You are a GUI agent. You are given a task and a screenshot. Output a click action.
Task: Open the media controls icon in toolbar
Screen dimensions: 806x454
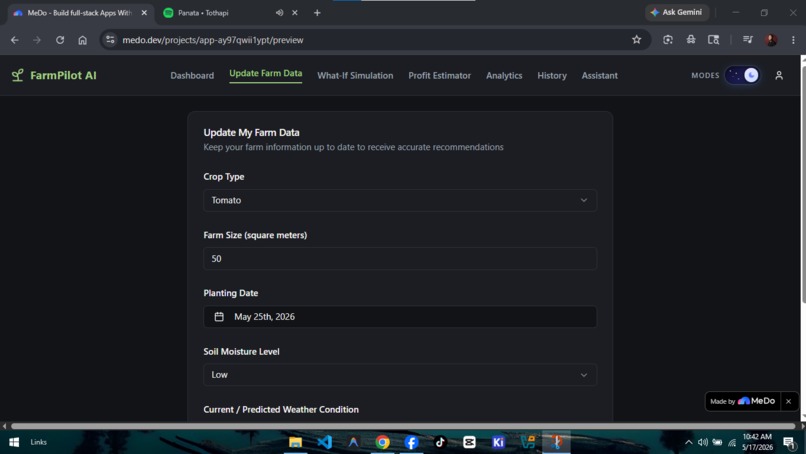(748, 40)
